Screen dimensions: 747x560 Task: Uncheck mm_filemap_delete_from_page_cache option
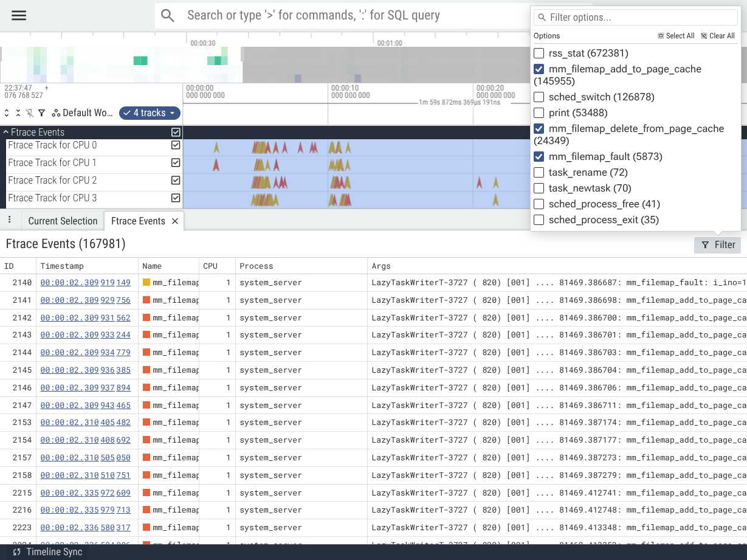tap(539, 128)
